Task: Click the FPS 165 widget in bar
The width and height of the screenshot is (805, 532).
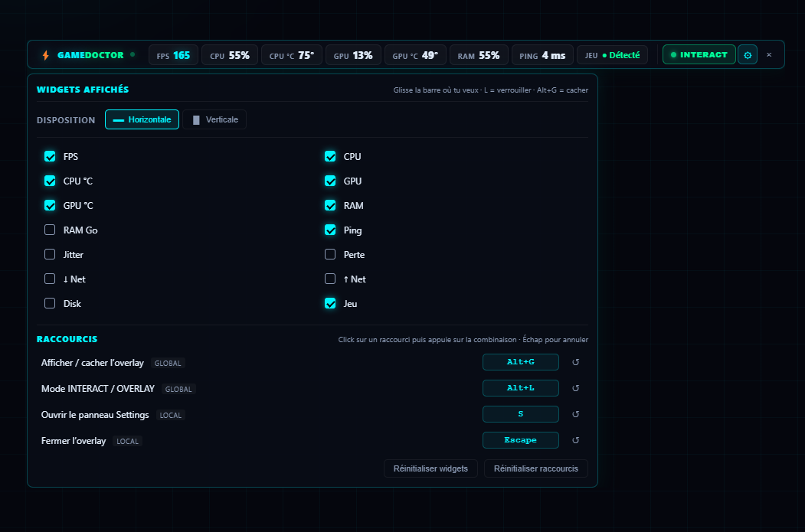Action: click(x=174, y=55)
